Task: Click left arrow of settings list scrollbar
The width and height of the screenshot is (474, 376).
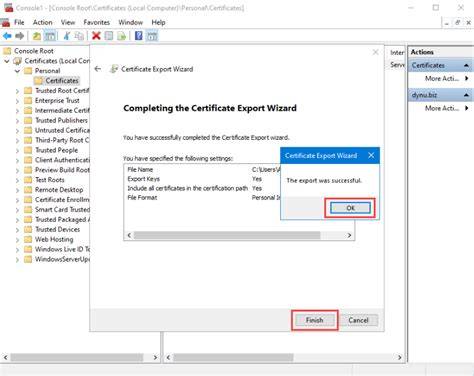Action: [129, 235]
